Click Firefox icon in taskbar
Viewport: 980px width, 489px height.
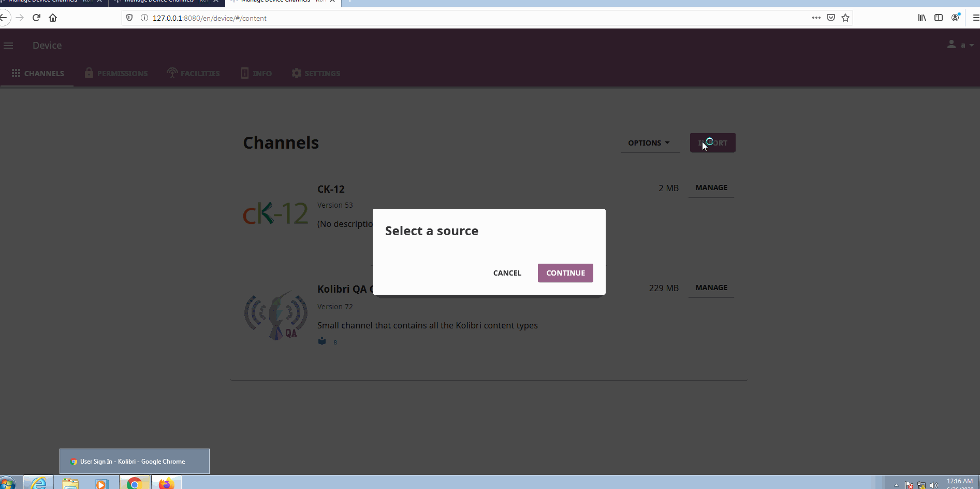coord(166,483)
